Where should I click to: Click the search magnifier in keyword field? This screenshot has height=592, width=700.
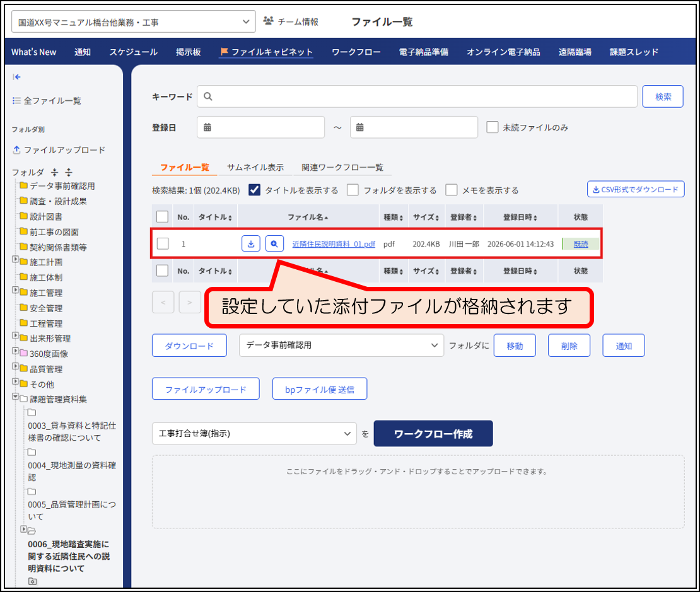tap(207, 96)
